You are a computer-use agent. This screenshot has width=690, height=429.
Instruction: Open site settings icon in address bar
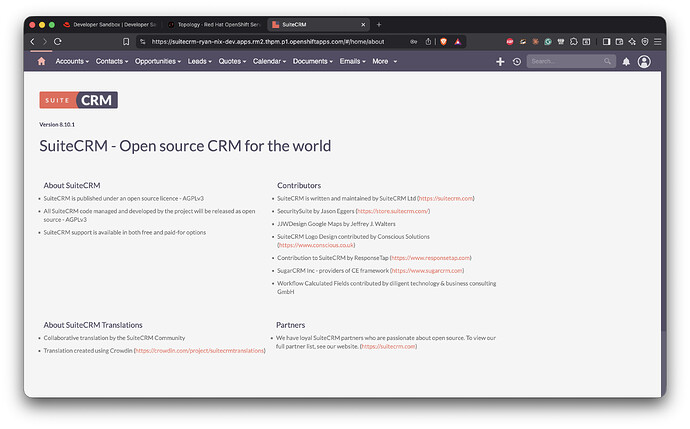[x=142, y=41]
